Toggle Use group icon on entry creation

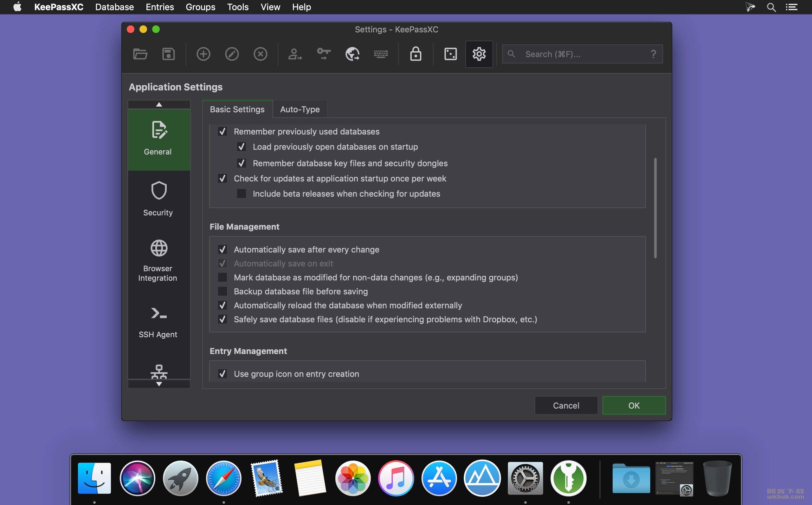222,374
